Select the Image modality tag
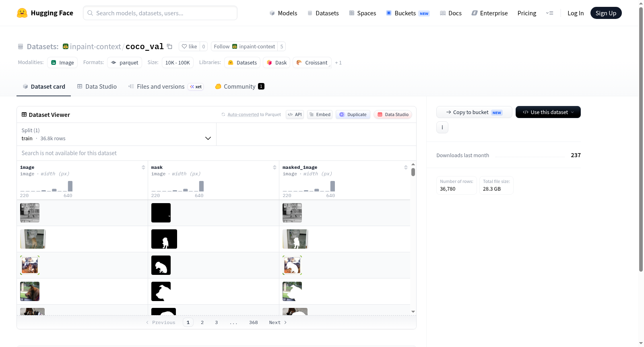This screenshot has height=347, width=644. 62,62
